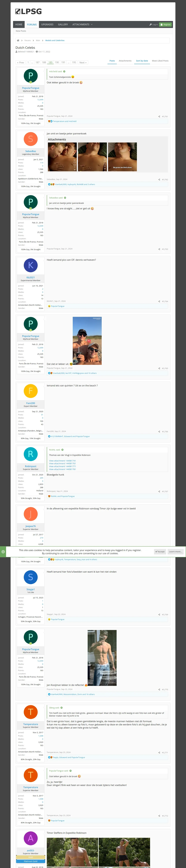
Task: Open mirror selfie image in post #3,770
Action: (x=102, y=658)
